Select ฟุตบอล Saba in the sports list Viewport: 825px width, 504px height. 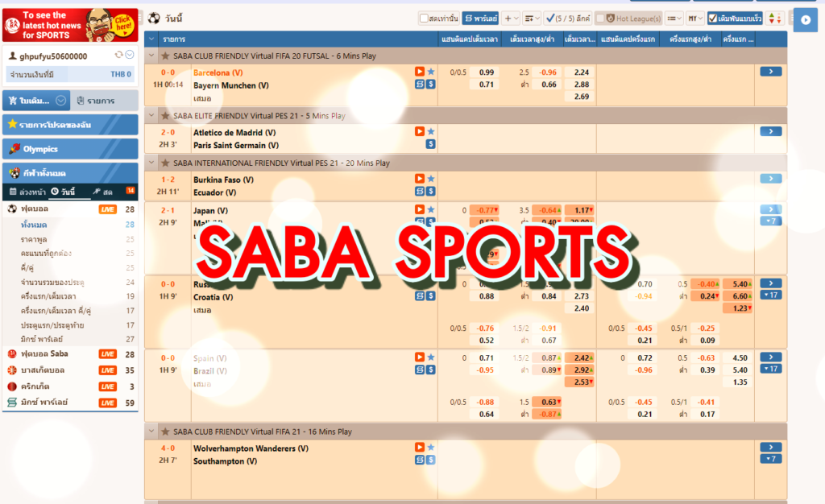pos(44,353)
